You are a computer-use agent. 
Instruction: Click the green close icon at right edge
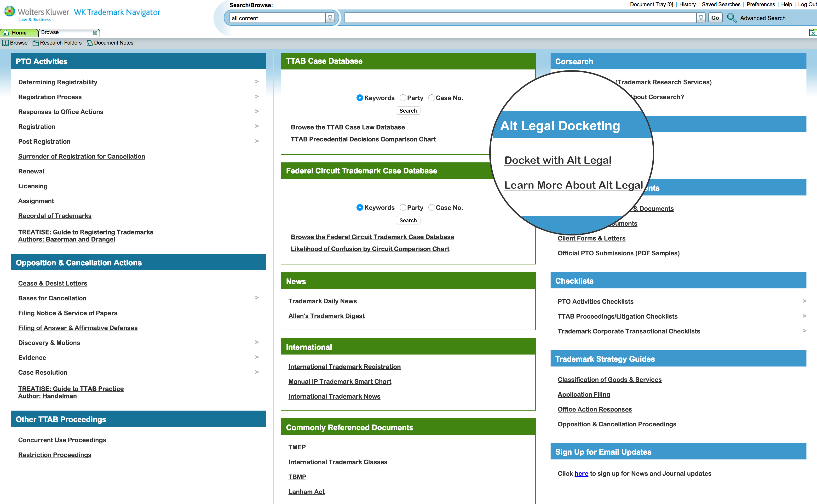click(x=813, y=32)
